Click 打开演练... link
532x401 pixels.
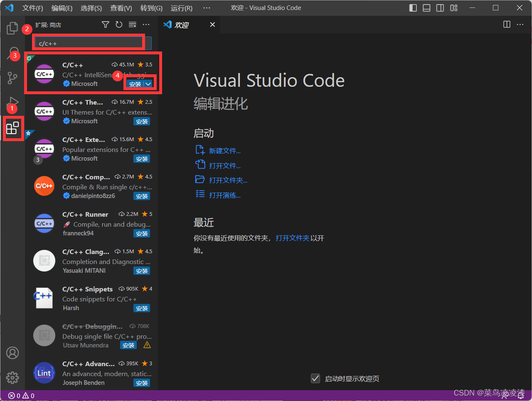225,195
